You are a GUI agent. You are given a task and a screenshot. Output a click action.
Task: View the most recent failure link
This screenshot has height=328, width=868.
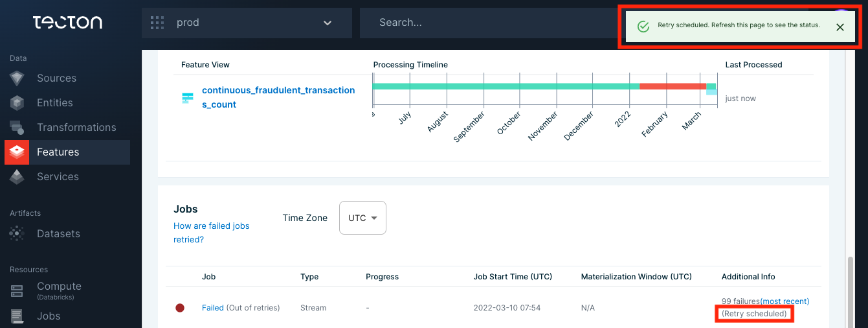785,301
